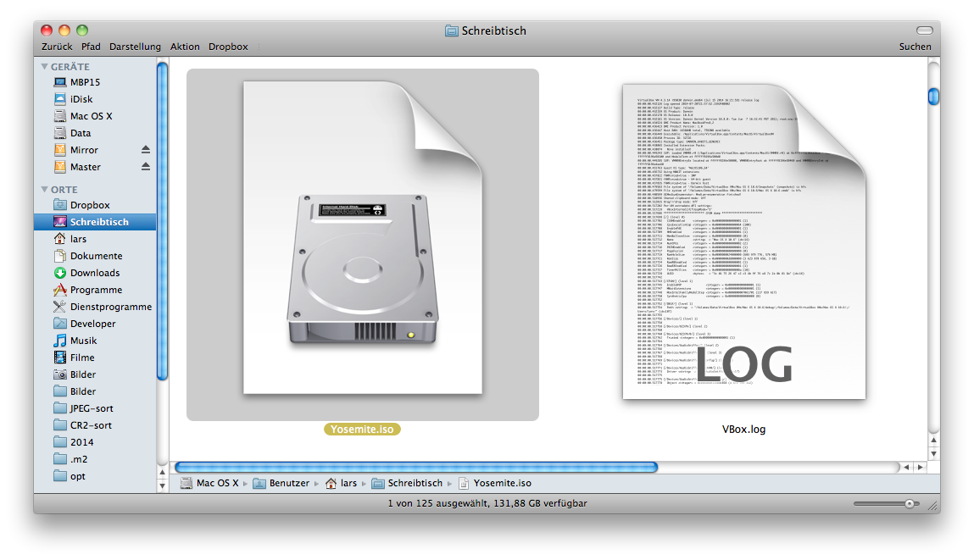The height and width of the screenshot is (560, 974).
Task: Click horizontal scrollbar right arrow
Action: pyautogui.click(x=921, y=467)
